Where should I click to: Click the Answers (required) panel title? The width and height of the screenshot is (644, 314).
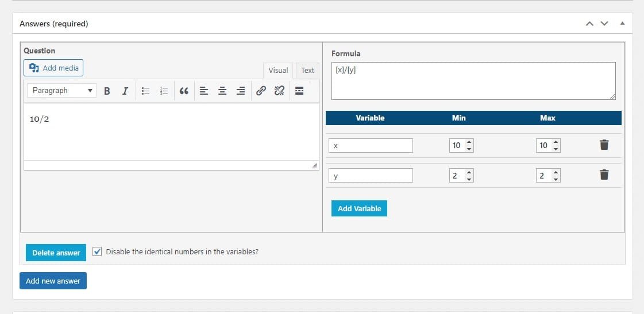tap(54, 24)
